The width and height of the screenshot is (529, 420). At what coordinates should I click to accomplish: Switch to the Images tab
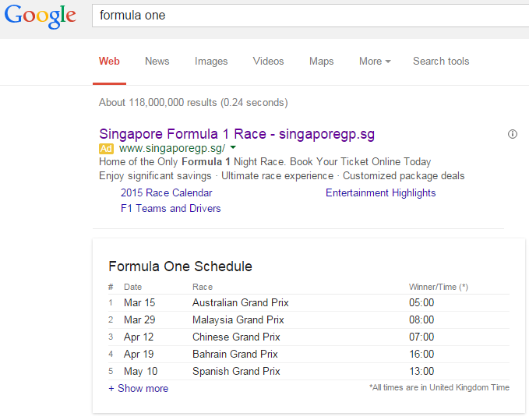pyautogui.click(x=211, y=61)
